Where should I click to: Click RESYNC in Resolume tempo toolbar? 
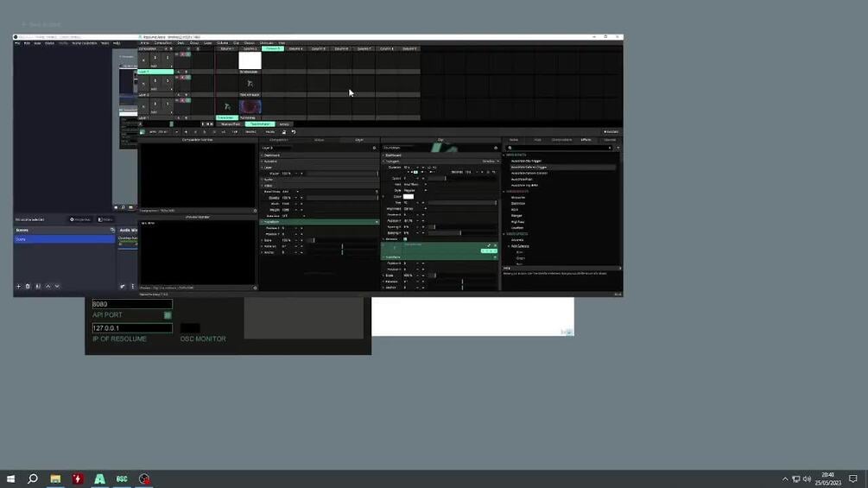(250, 132)
